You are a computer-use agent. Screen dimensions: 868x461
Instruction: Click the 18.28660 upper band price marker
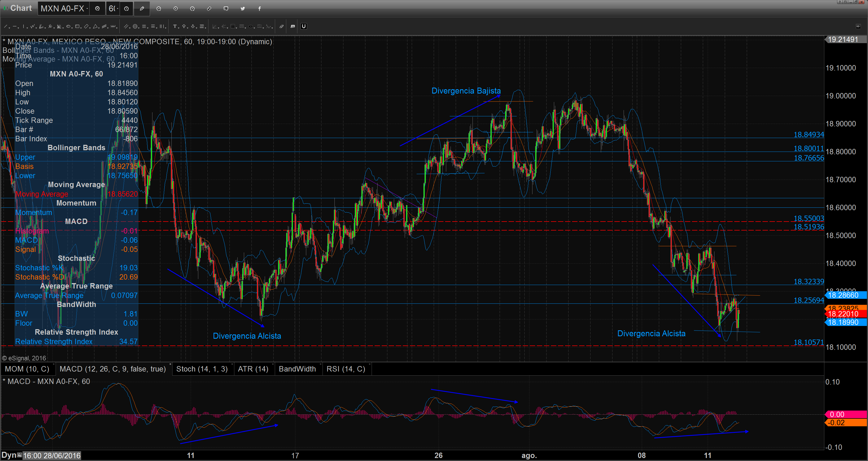pyautogui.click(x=846, y=295)
